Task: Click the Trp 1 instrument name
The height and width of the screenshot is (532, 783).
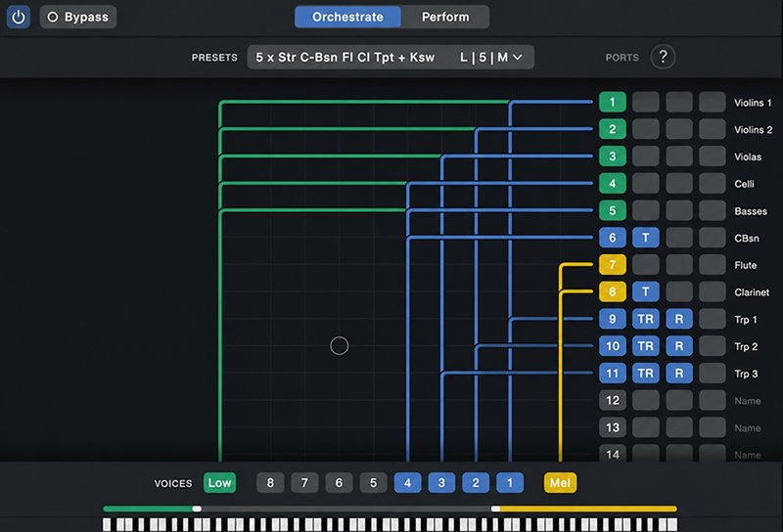Action: point(746,320)
